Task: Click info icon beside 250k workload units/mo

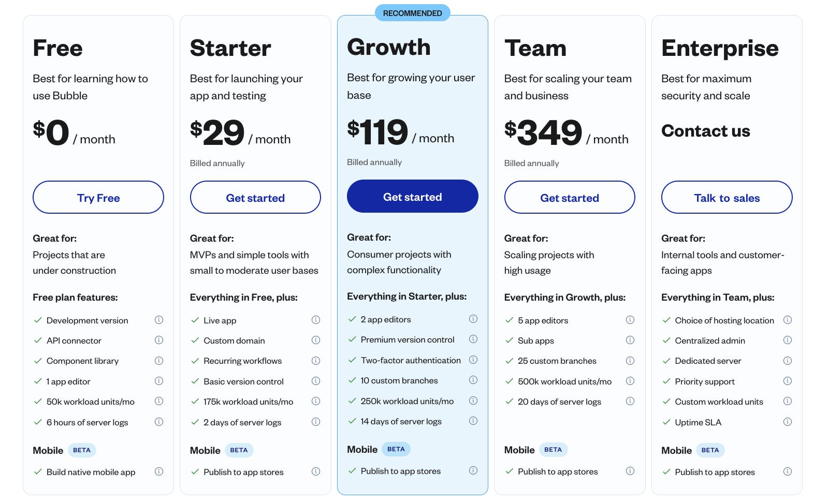Action: (x=473, y=401)
